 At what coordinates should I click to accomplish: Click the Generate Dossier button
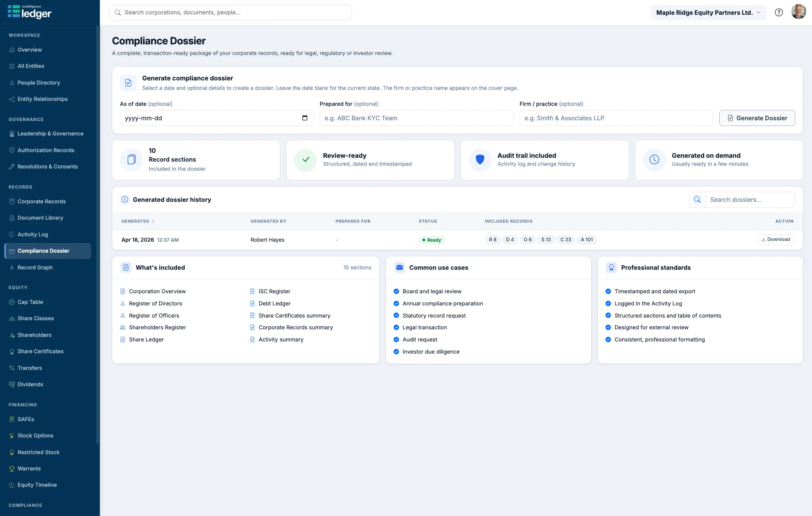click(x=757, y=118)
